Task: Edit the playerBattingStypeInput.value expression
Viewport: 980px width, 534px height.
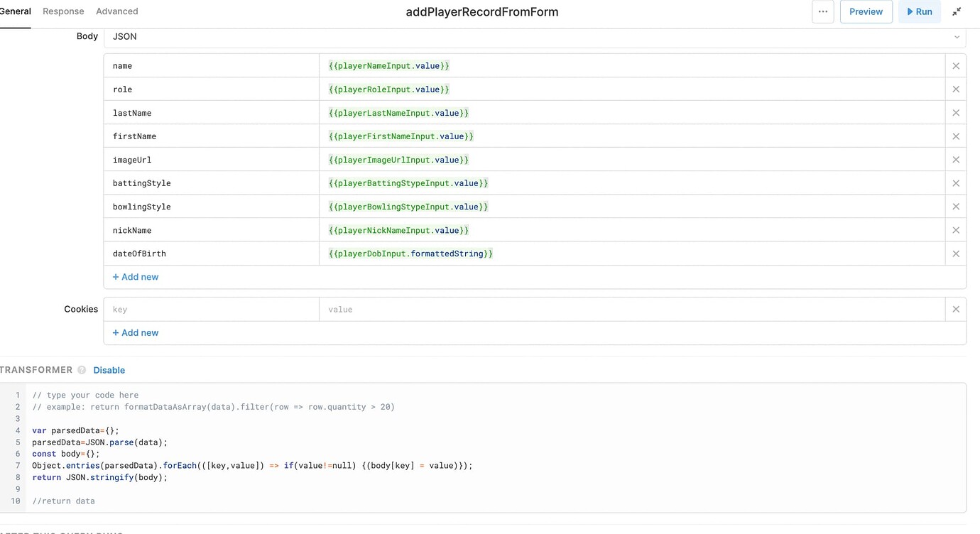Action: tap(632, 183)
